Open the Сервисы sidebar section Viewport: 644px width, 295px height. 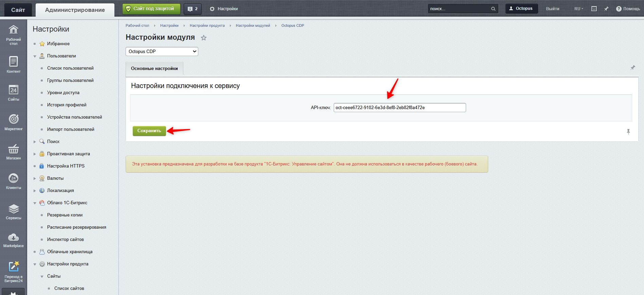click(13, 211)
